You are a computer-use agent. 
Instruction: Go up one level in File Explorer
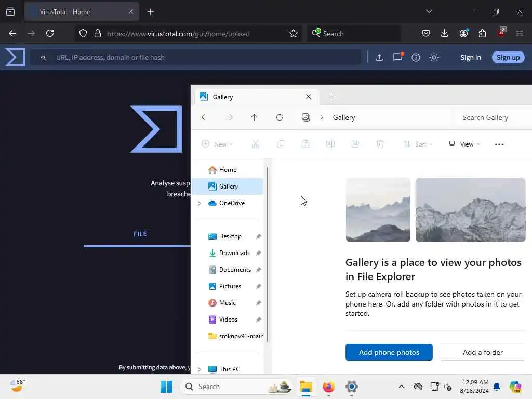[x=255, y=117]
